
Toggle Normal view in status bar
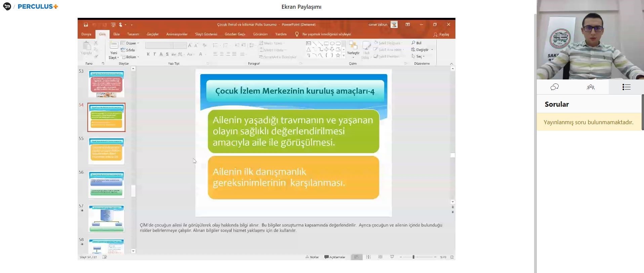click(356, 257)
